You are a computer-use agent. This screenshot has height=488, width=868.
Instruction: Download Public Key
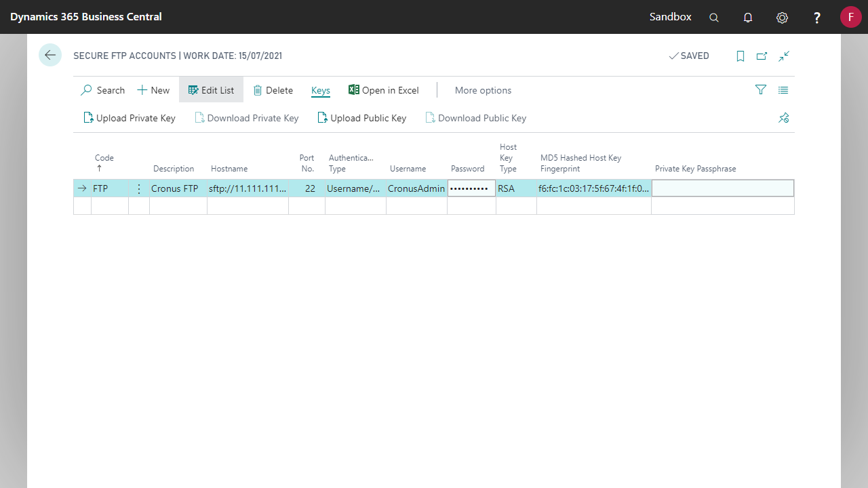click(476, 118)
